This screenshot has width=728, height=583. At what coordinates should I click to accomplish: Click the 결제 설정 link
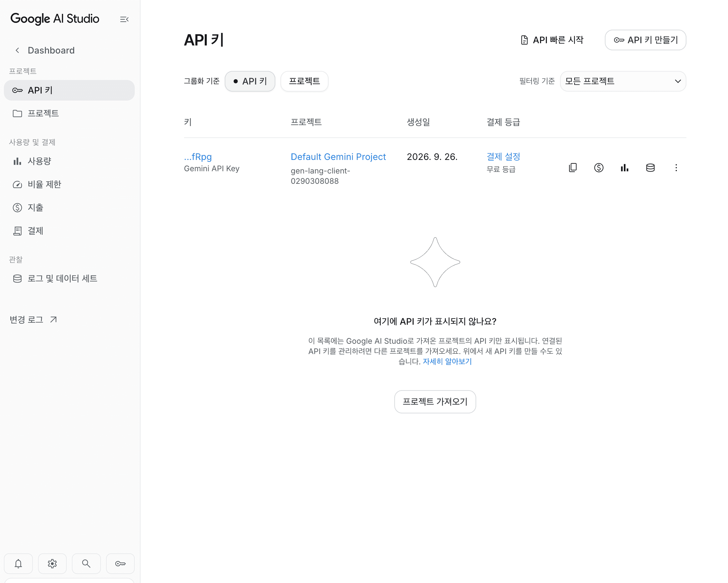[x=503, y=157]
